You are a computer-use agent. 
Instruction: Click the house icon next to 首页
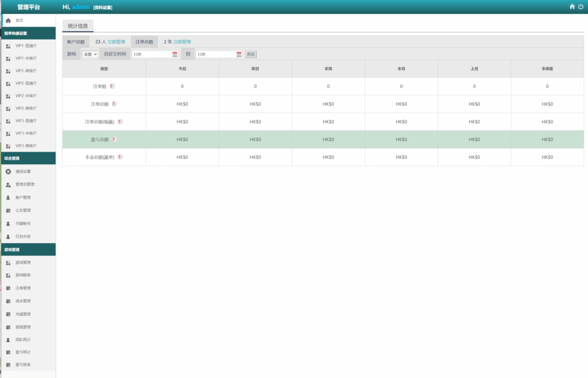click(8, 21)
